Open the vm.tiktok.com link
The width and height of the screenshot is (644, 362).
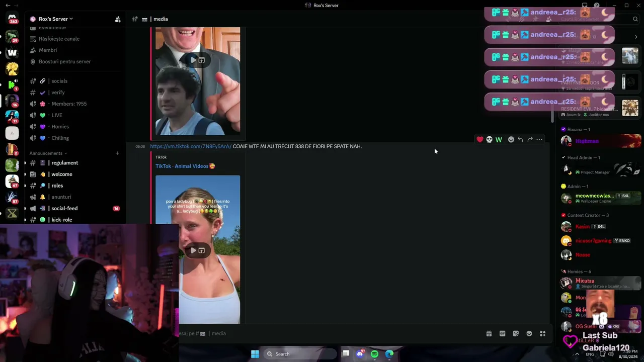[191, 146]
